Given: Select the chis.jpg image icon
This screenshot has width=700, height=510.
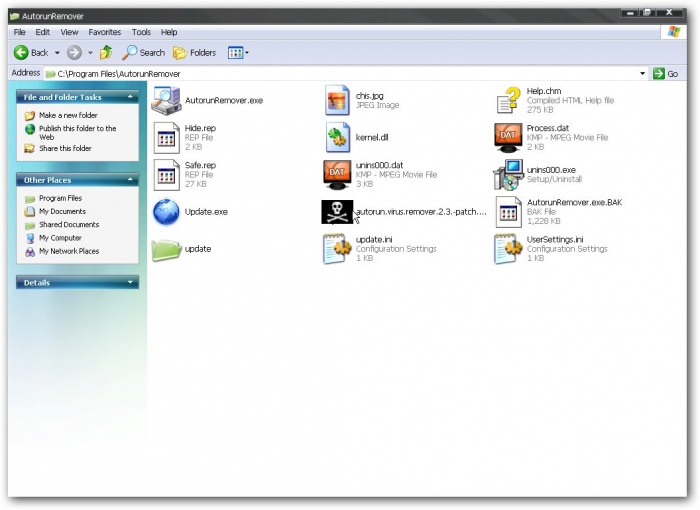Looking at the screenshot, I should click(x=337, y=100).
